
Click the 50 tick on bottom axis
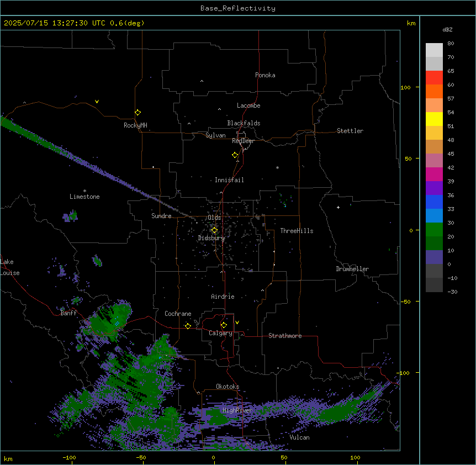coord(284,457)
